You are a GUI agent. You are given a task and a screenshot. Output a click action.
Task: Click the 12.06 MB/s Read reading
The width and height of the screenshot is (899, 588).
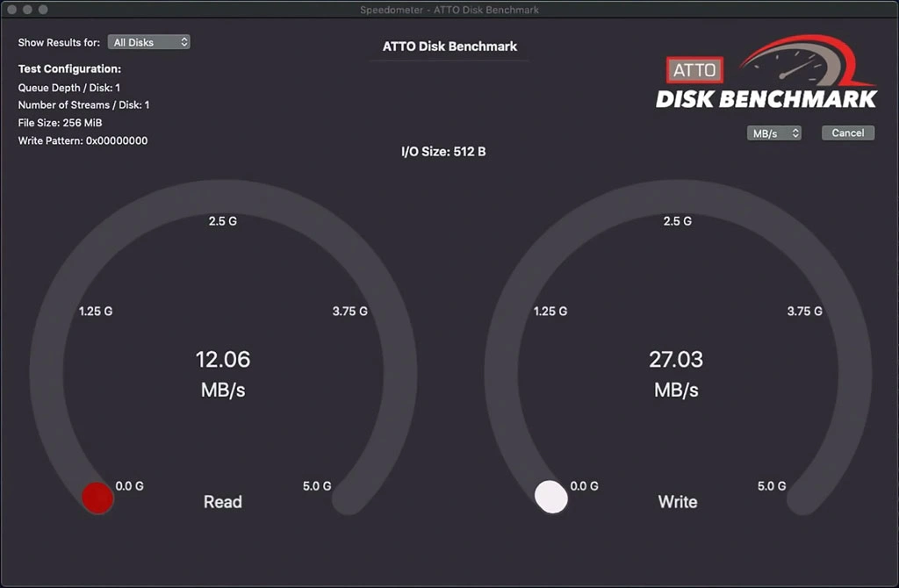click(x=222, y=360)
